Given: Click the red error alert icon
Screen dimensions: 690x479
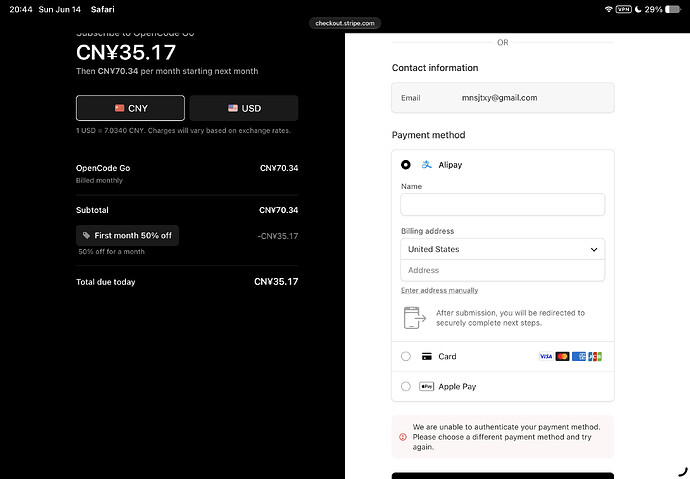Looking at the screenshot, I should pyautogui.click(x=403, y=437).
